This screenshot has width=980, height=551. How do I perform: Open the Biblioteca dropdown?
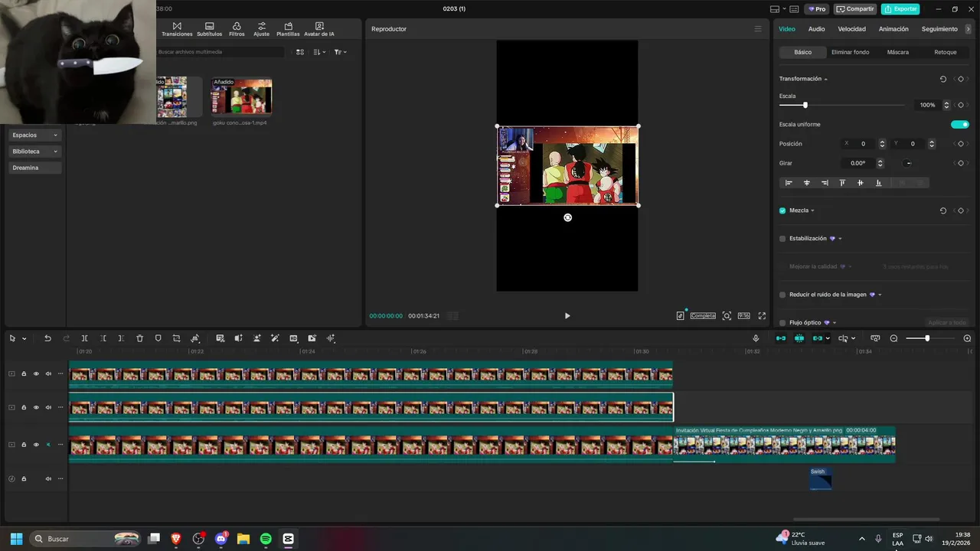click(x=35, y=152)
